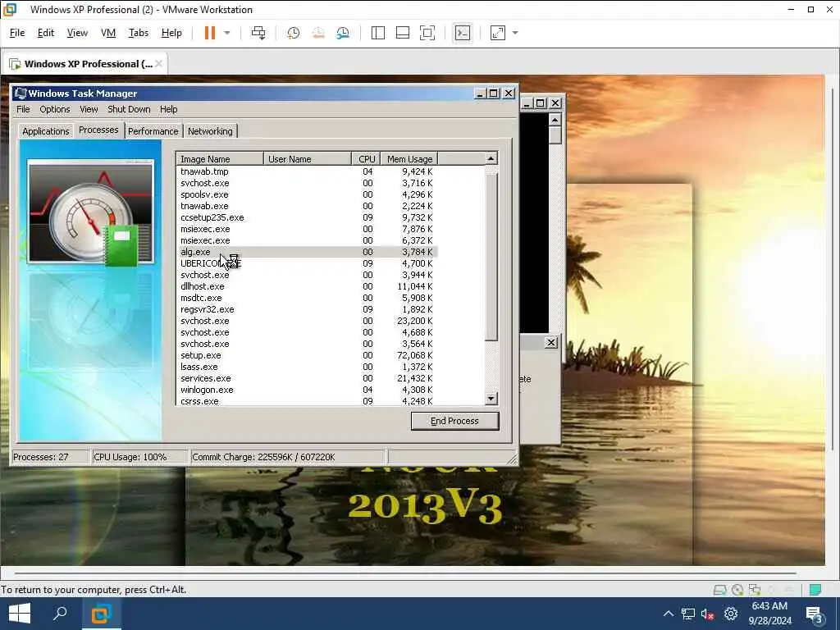Sort processes by CPU column
The image size is (840, 630).
(366, 159)
